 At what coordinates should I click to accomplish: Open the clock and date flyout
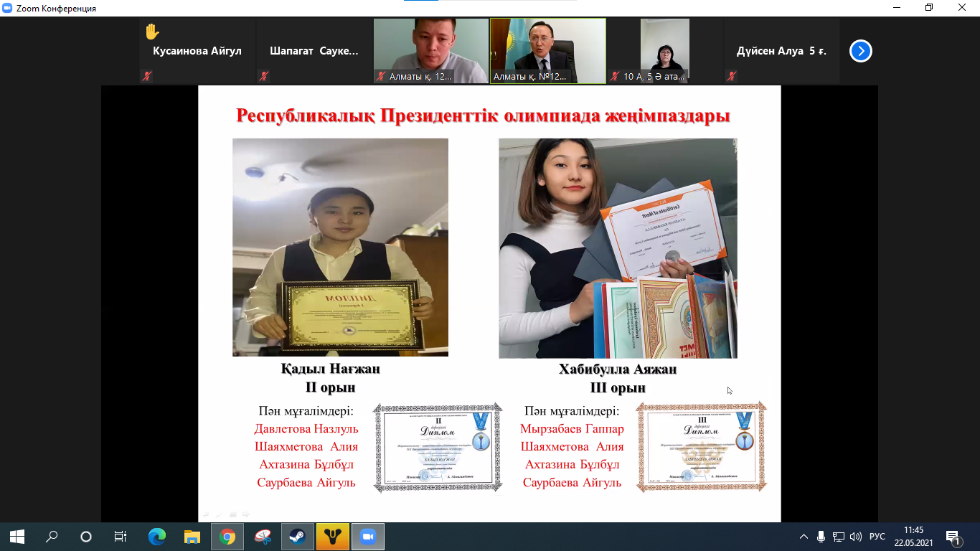click(x=913, y=537)
